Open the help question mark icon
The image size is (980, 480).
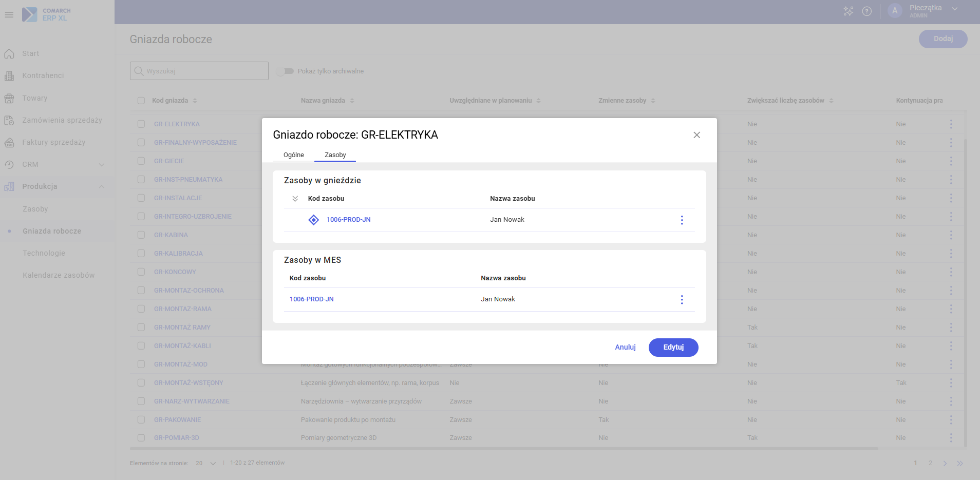click(866, 11)
